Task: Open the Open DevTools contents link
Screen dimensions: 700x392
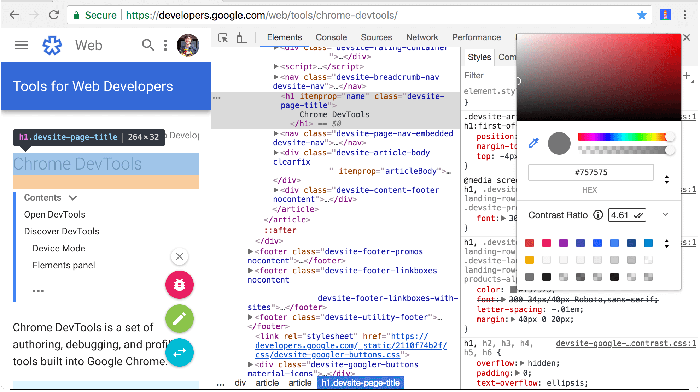Action: pyautogui.click(x=54, y=215)
